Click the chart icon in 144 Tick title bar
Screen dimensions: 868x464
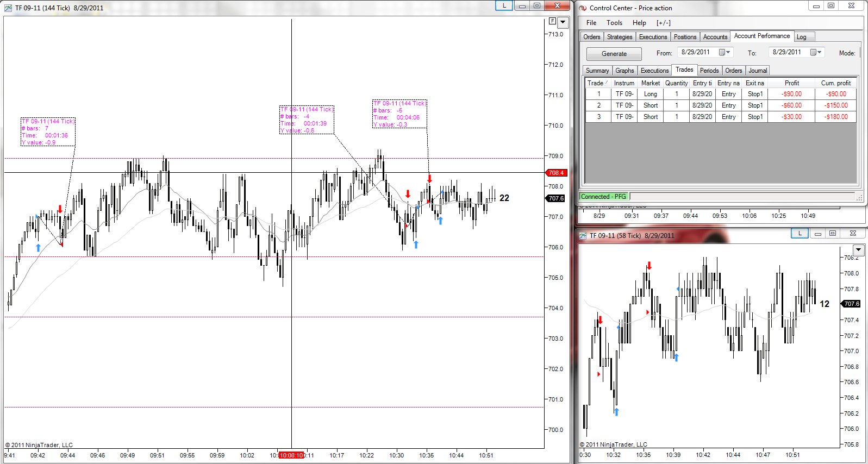coord(8,8)
